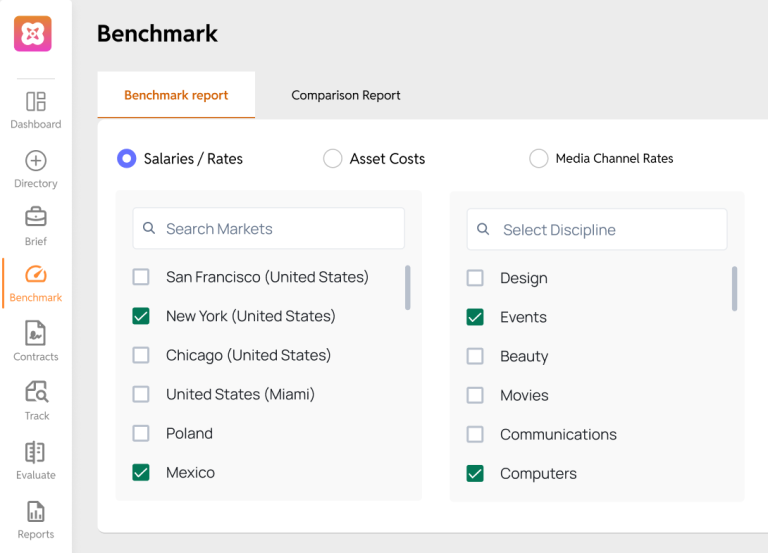Uncheck the Events discipline checkbox
Viewport: 768px width, 553px height.
coord(475,317)
